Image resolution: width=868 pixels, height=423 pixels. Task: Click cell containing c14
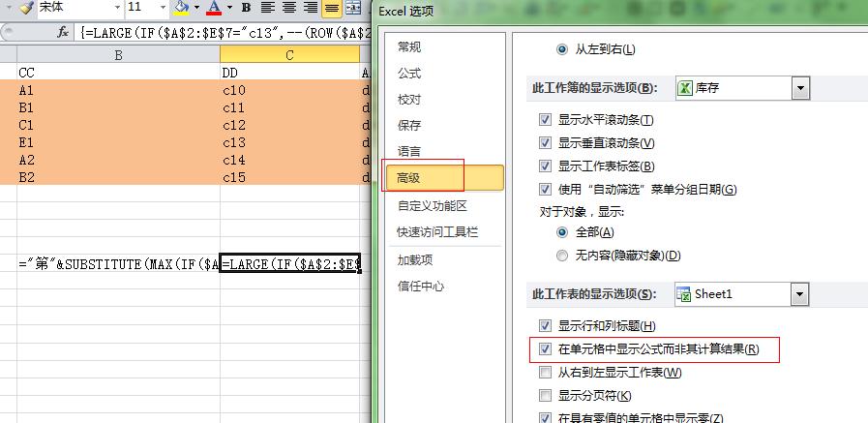pos(289,160)
